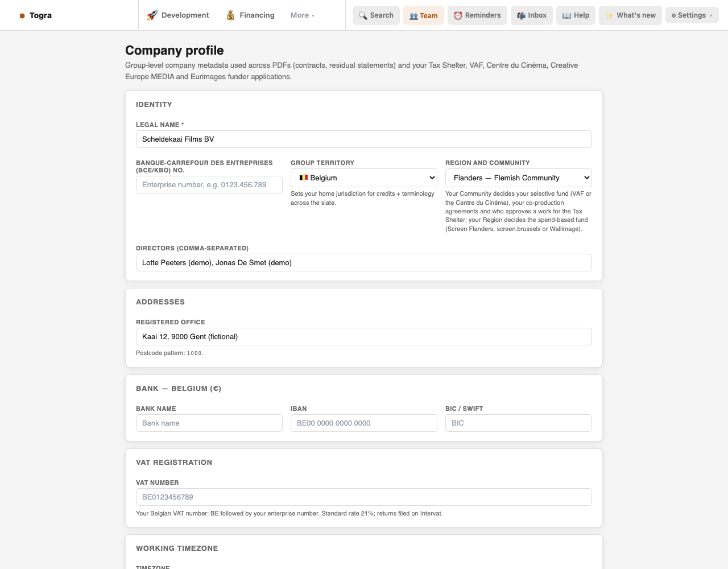Go to the Team page

point(424,15)
